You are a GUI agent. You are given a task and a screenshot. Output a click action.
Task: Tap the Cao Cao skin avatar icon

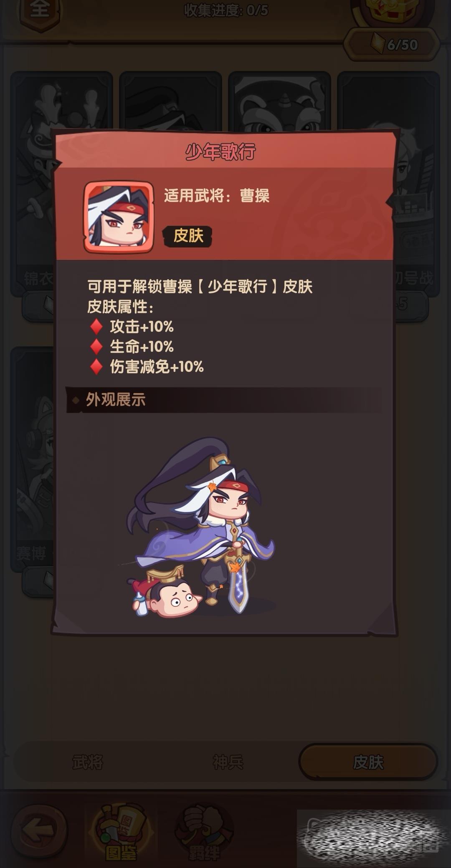point(119,217)
